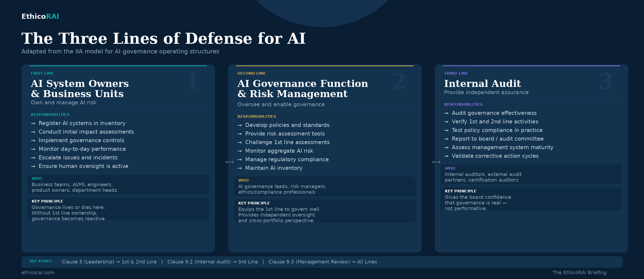This screenshot has height=279, width=644.
Task: Select the bullet Ensure human oversight is active
Action: [83, 166]
